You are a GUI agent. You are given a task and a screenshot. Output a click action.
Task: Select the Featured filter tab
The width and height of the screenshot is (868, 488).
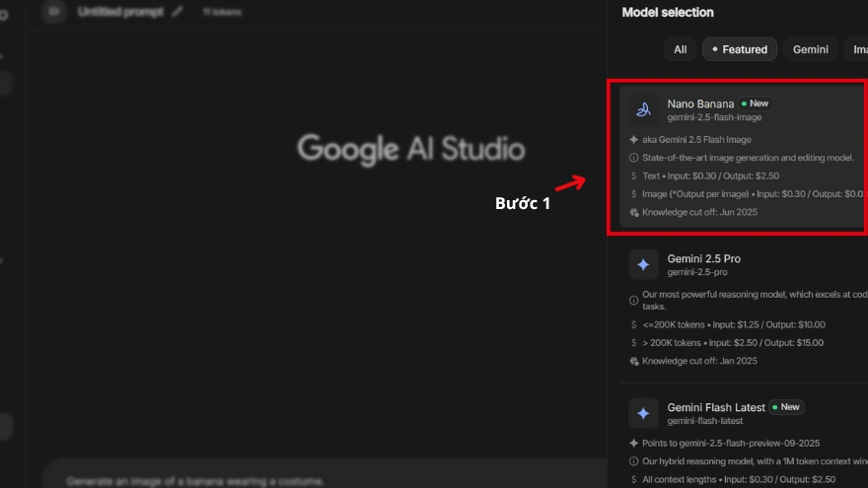pyautogui.click(x=740, y=49)
